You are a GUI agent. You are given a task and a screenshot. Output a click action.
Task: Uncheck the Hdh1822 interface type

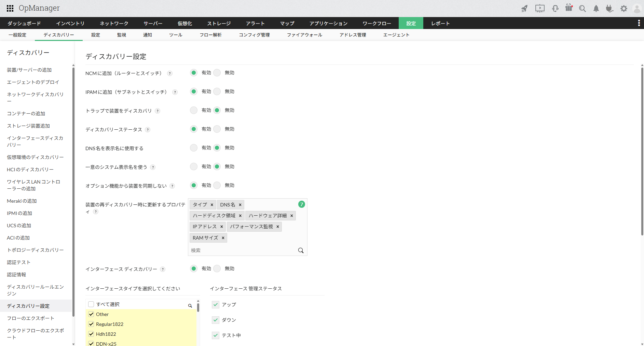pyautogui.click(x=91, y=334)
